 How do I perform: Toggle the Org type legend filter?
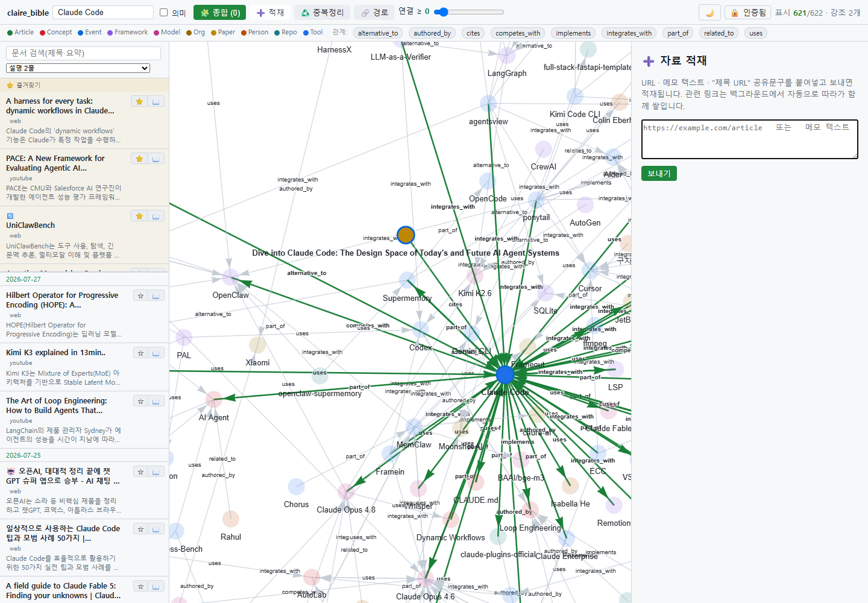pos(195,33)
